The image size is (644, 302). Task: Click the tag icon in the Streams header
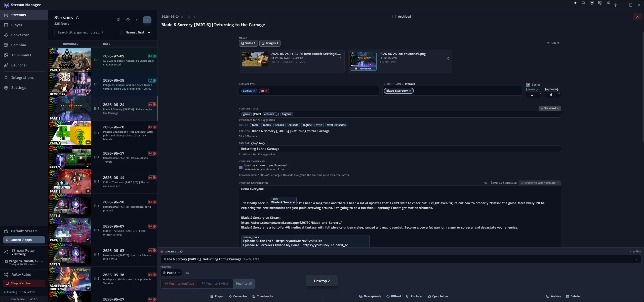pos(128,20)
